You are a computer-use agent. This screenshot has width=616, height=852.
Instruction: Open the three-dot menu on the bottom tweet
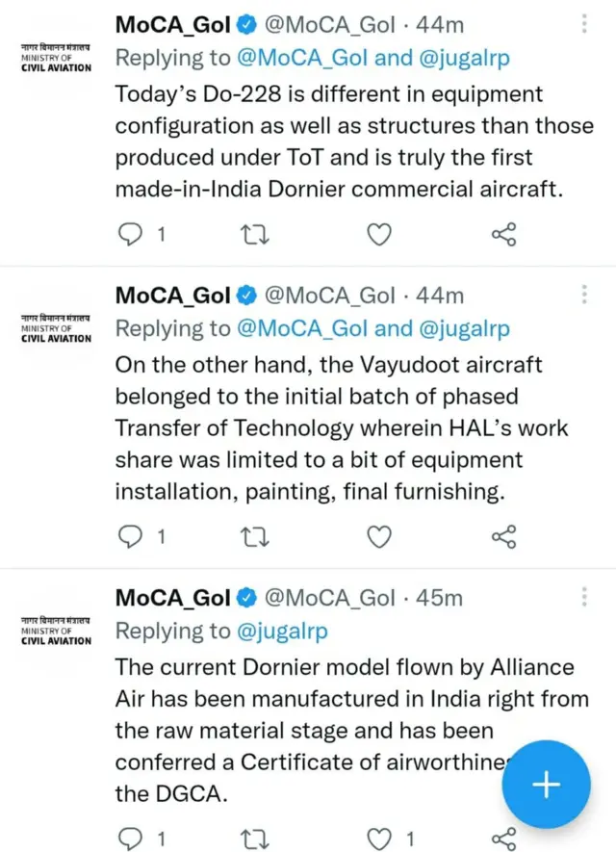tap(584, 595)
